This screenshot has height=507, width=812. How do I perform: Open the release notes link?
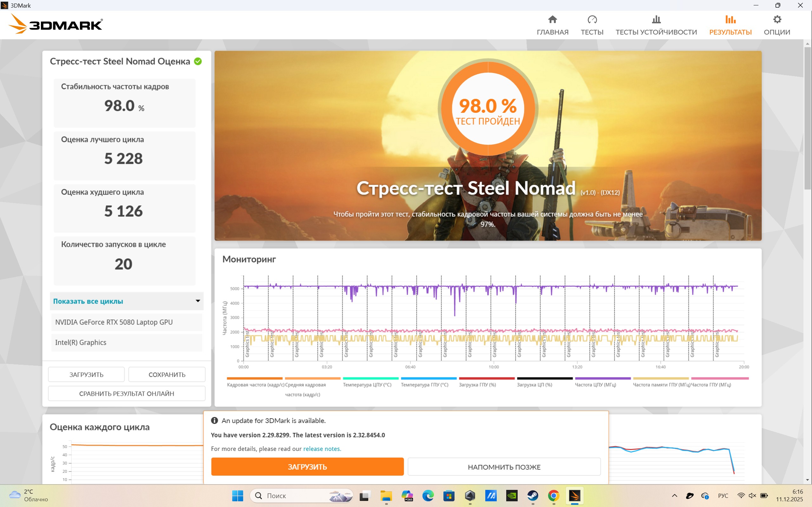322,449
